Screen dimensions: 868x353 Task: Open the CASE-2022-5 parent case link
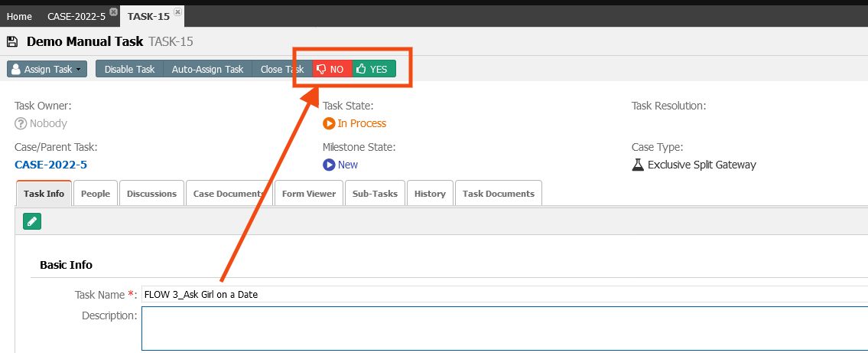[x=51, y=165]
